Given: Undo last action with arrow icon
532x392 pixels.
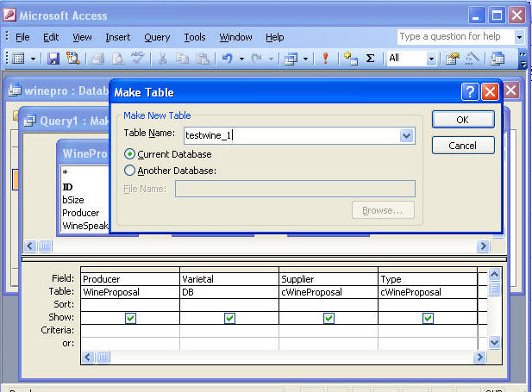Looking at the screenshot, I should pyautogui.click(x=227, y=59).
